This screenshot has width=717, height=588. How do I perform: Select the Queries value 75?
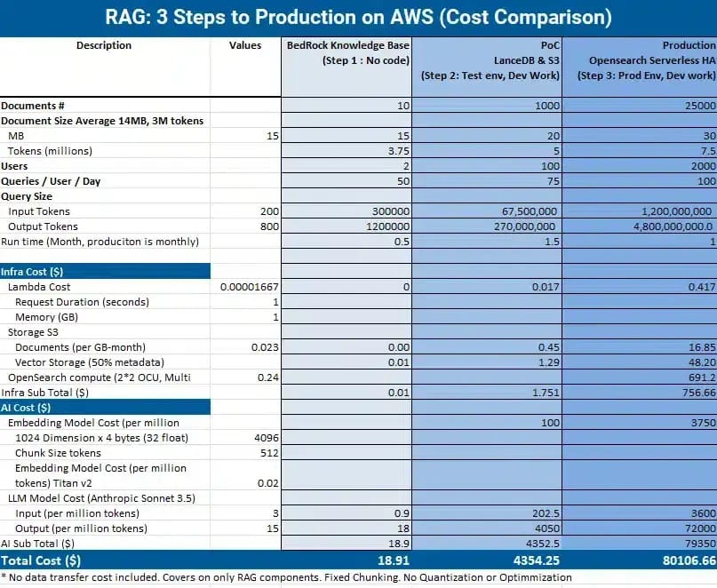click(x=554, y=181)
